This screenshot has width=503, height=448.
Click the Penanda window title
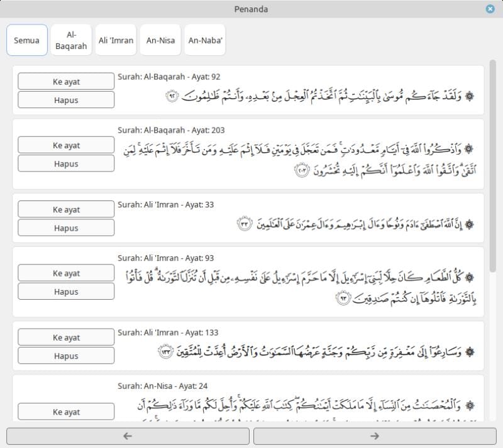tap(251, 9)
